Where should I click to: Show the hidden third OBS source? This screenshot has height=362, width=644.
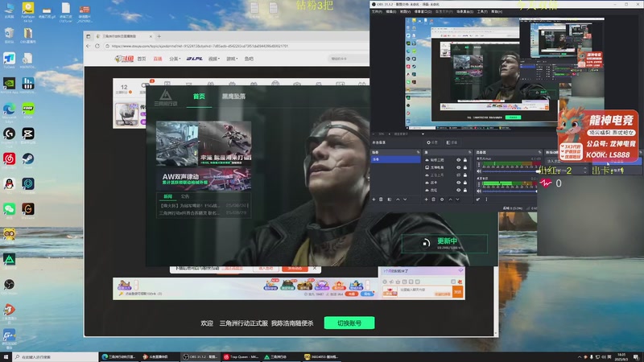458,175
